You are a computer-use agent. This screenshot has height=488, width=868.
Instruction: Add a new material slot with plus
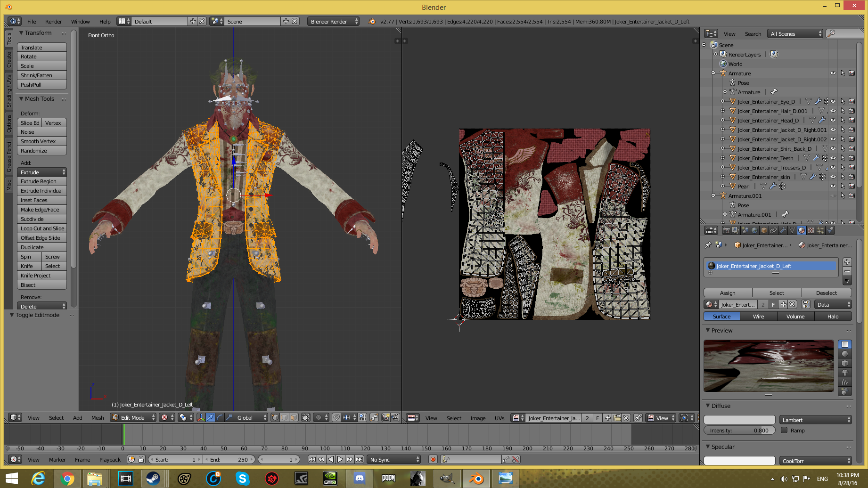[847, 262]
